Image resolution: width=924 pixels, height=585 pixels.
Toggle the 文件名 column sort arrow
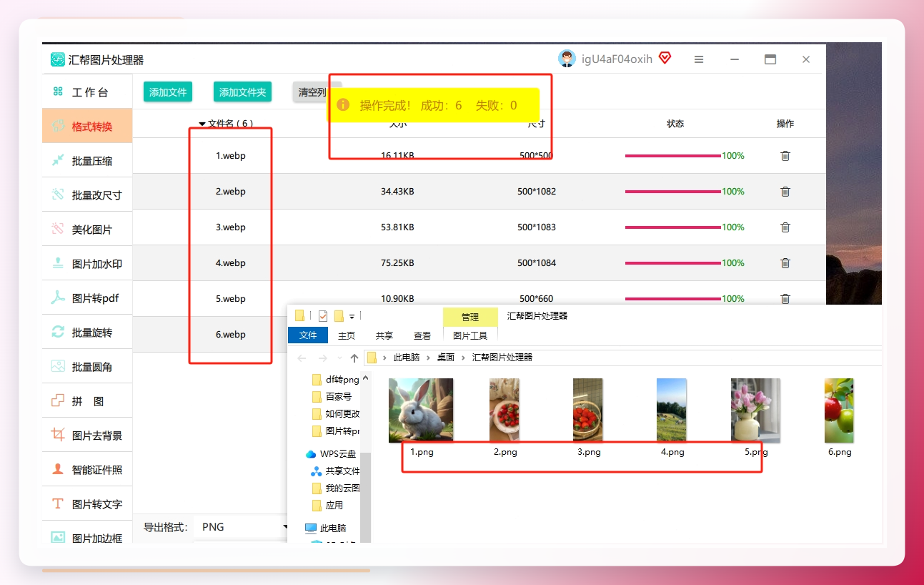202,124
